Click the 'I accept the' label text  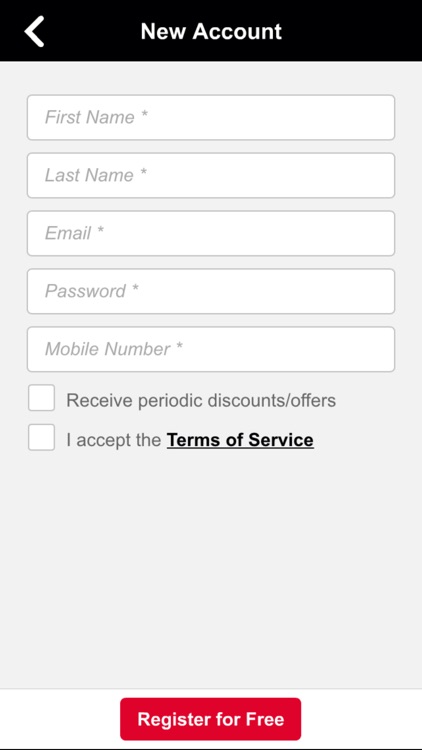pyautogui.click(x=114, y=440)
